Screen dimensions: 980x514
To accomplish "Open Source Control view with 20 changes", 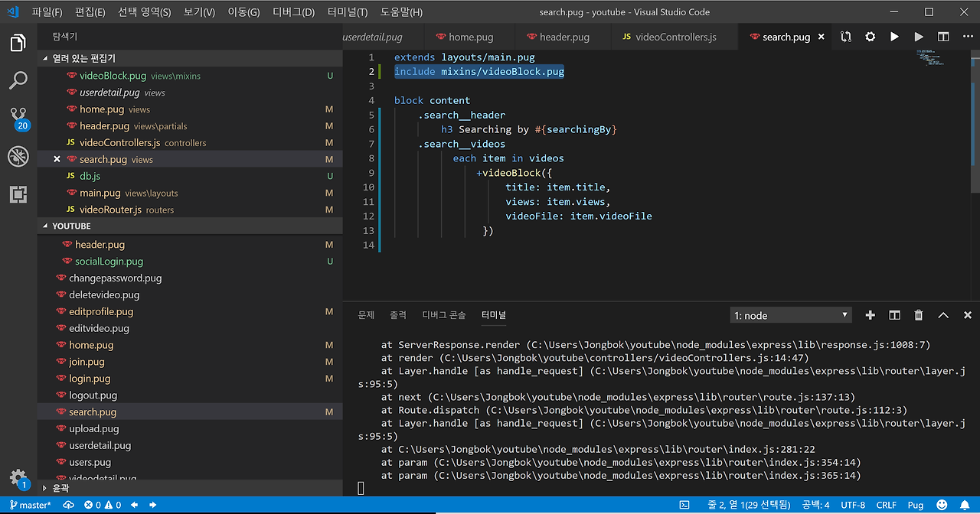I will (18, 118).
